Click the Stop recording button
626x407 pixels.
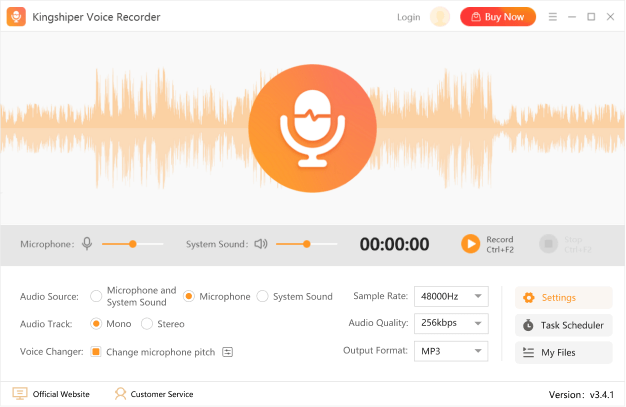pyautogui.click(x=565, y=244)
